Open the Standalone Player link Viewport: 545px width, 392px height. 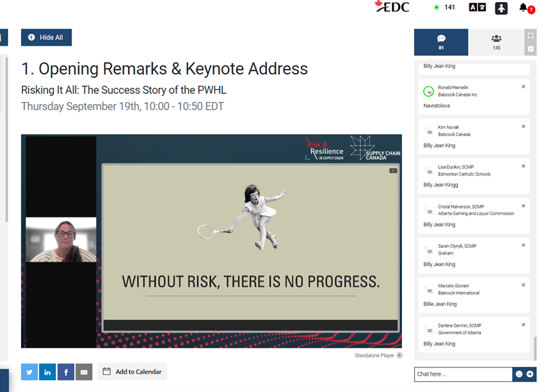pyautogui.click(x=378, y=355)
